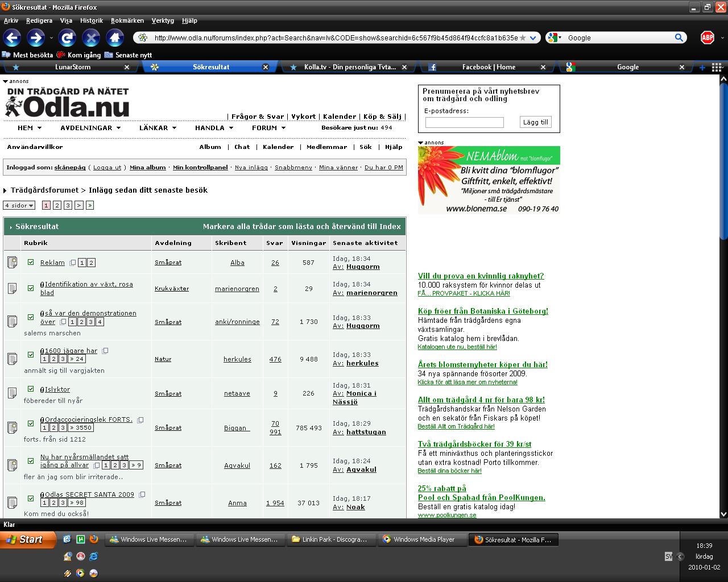This screenshot has height=582, width=728.
Task: Toggle the checkbox for Reklam thread
Action: [x=31, y=262]
